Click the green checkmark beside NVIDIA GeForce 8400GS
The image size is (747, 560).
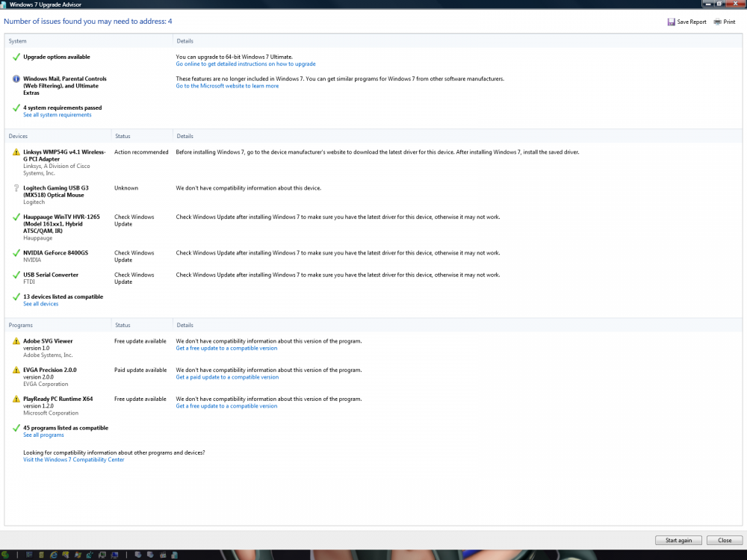(16, 253)
